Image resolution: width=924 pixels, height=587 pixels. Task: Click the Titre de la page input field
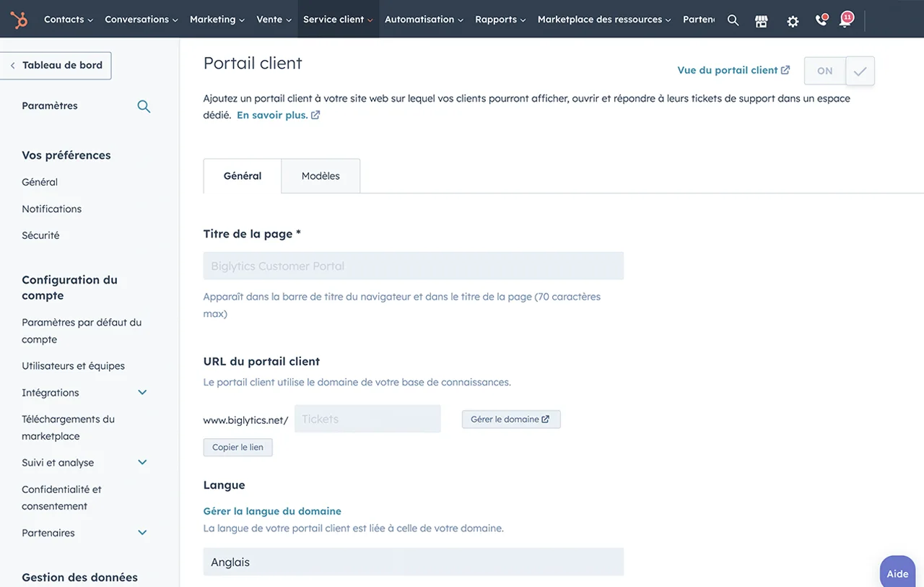point(413,266)
